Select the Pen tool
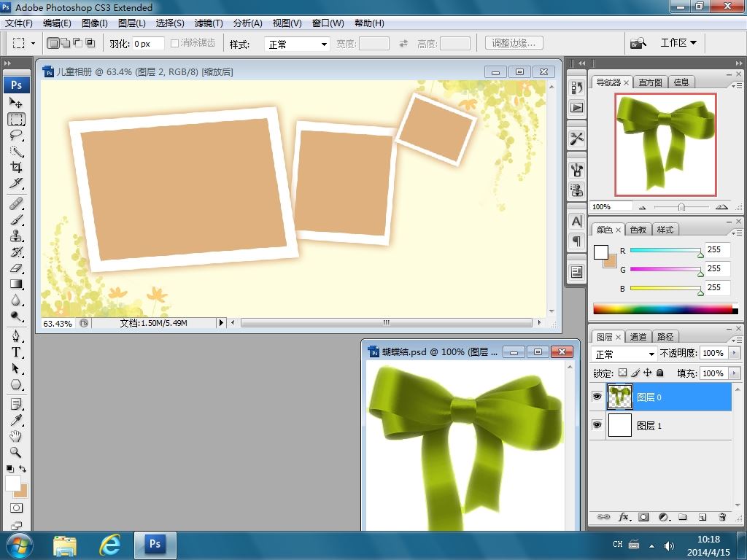The width and height of the screenshot is (747, 560). [16, 337]
